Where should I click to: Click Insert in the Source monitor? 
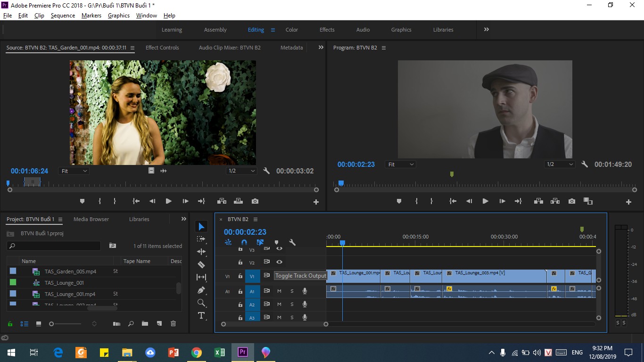point(222,201)
